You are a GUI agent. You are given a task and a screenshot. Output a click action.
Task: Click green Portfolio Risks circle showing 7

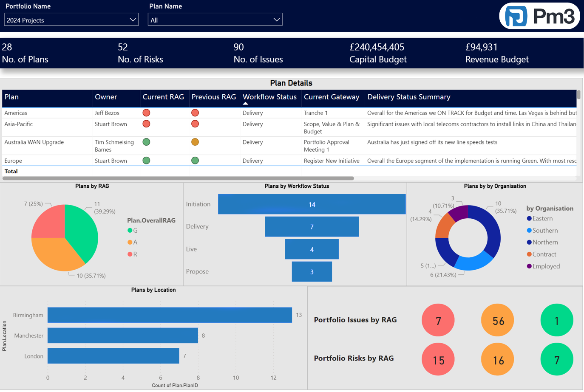[x=557, y=359]
